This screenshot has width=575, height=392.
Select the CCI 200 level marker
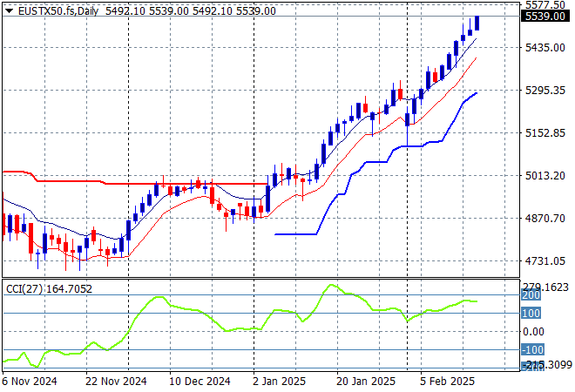click(531, 295)
